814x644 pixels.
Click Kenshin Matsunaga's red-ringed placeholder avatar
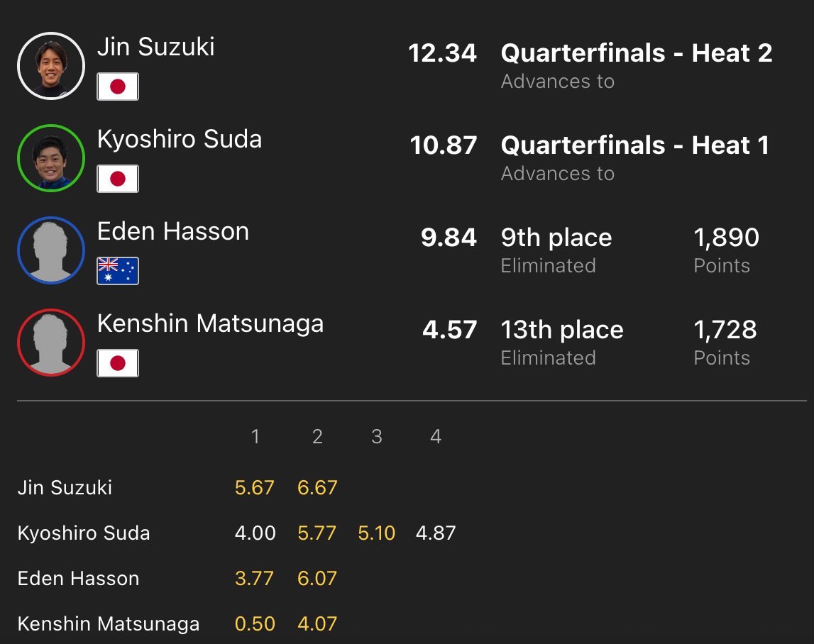(x=51, y=343)
